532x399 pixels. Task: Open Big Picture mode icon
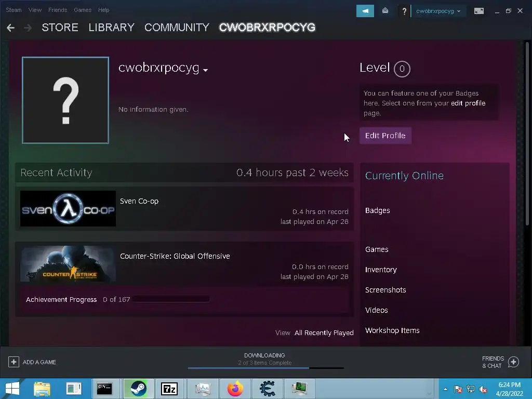pyautogui.click(x=478, y=11)
